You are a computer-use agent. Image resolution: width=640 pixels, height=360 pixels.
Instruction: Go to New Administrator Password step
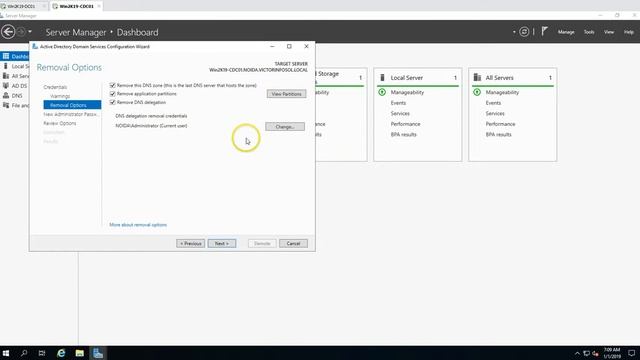tap(70, 114)
